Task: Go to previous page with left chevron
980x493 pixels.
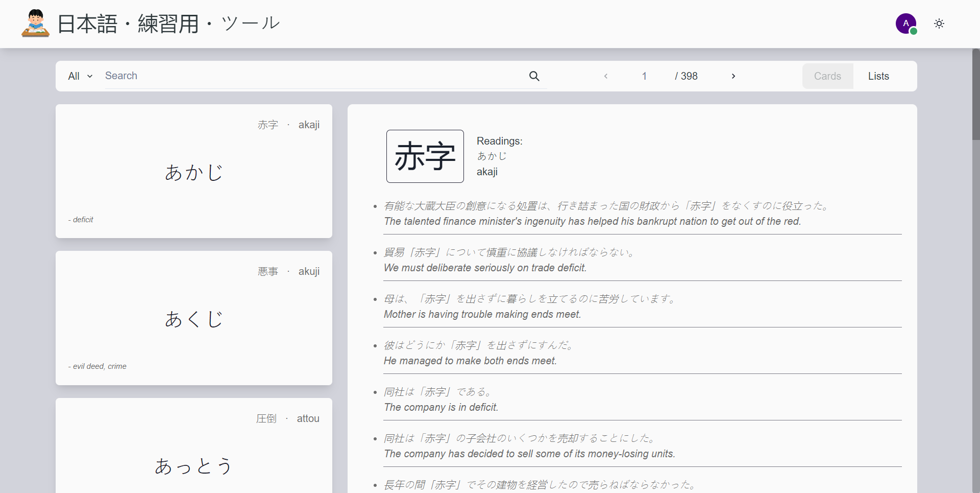Action: tap(606, 76)
